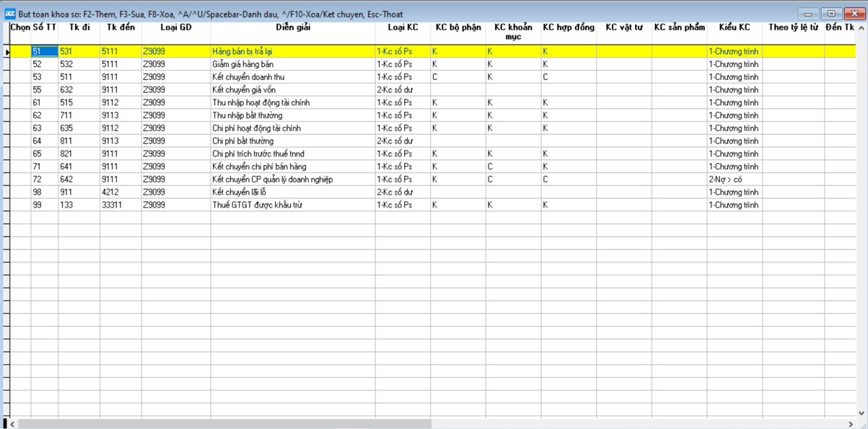The width and height of the screenshot is (868, 429).
Task: Click the current row indicator arrow
Action: tap(7, 52)
